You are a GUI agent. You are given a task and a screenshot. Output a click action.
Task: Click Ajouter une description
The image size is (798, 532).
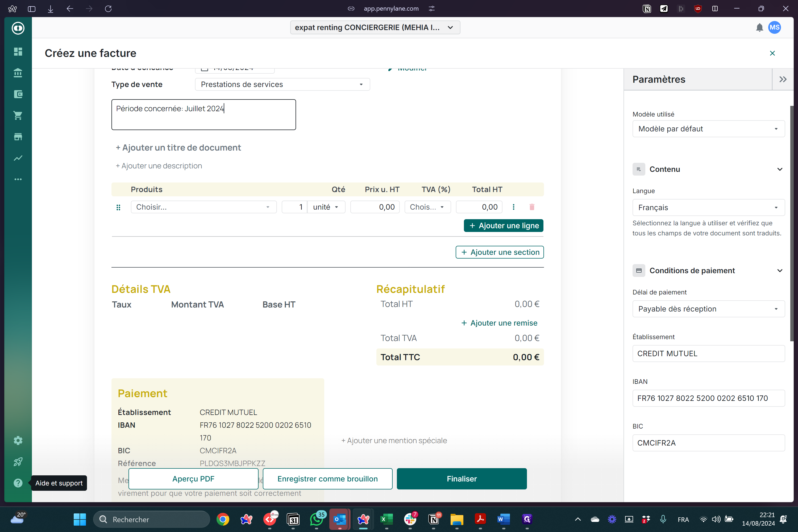point(159,166)
